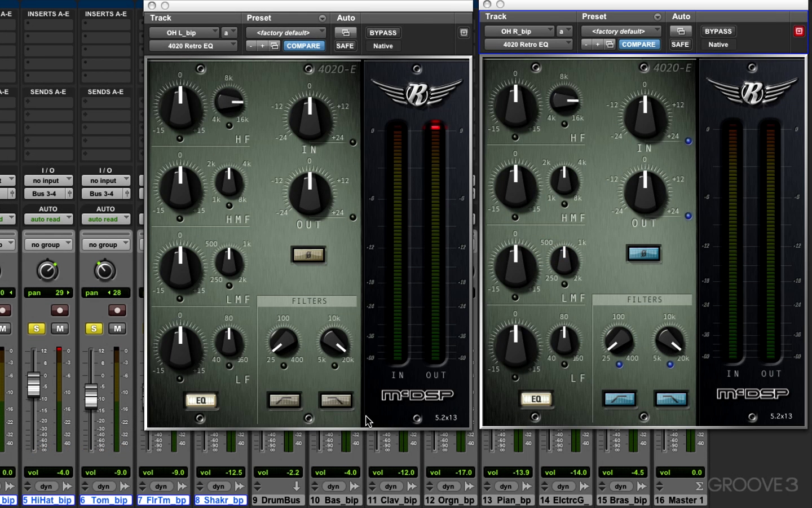Open HiHat_bip input selector 'no input'
Screen dimensions: 812x508
[x=48, y=181]
